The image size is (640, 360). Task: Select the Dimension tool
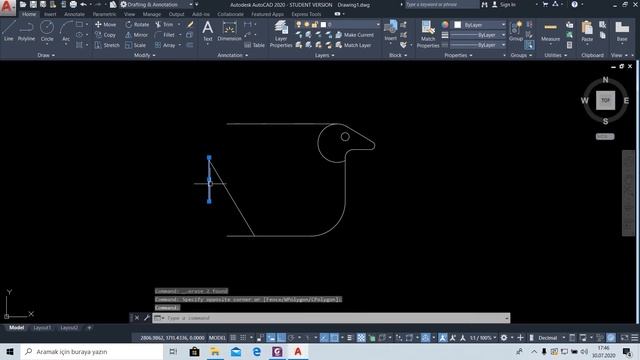tap(229, 31)
